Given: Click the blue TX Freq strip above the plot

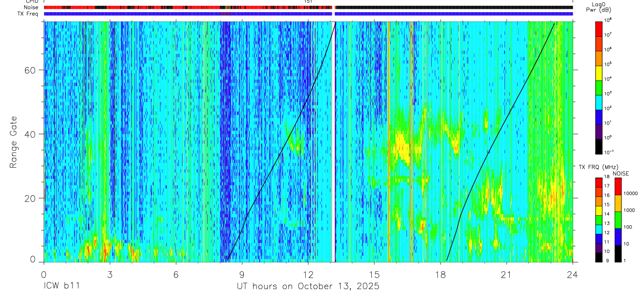Looking at the screenshot, I should click(308, 14).
